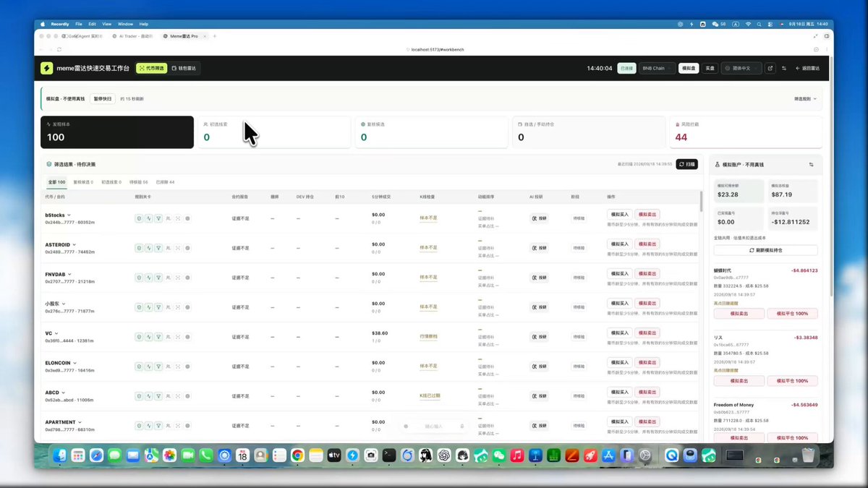
Task: Click swap icon in simulated account panel
Action: tap(811, 165)
